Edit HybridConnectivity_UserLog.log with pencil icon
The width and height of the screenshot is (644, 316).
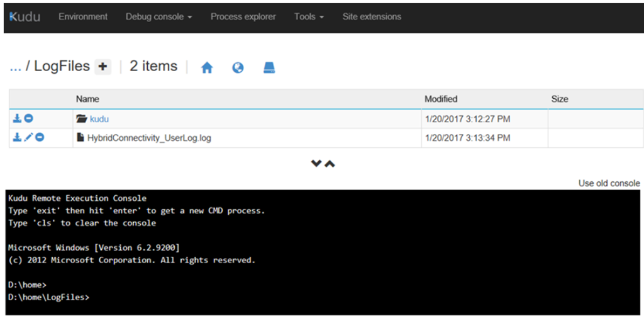coord(28,137)
